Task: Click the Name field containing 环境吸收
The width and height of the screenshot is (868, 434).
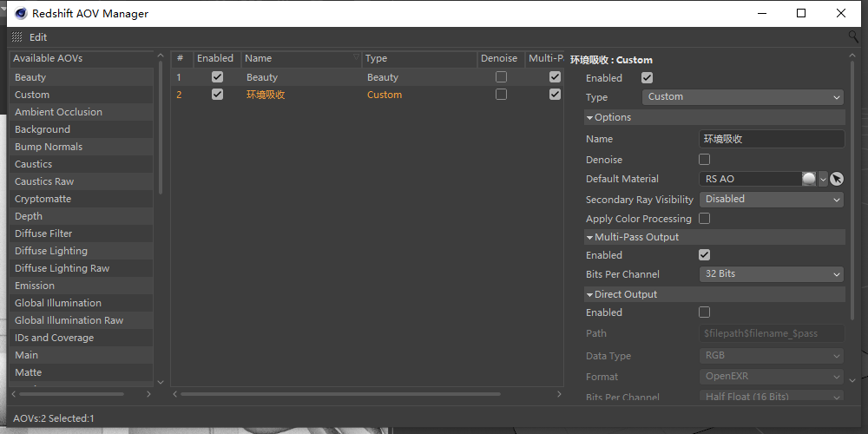Action: pos(773,139)
